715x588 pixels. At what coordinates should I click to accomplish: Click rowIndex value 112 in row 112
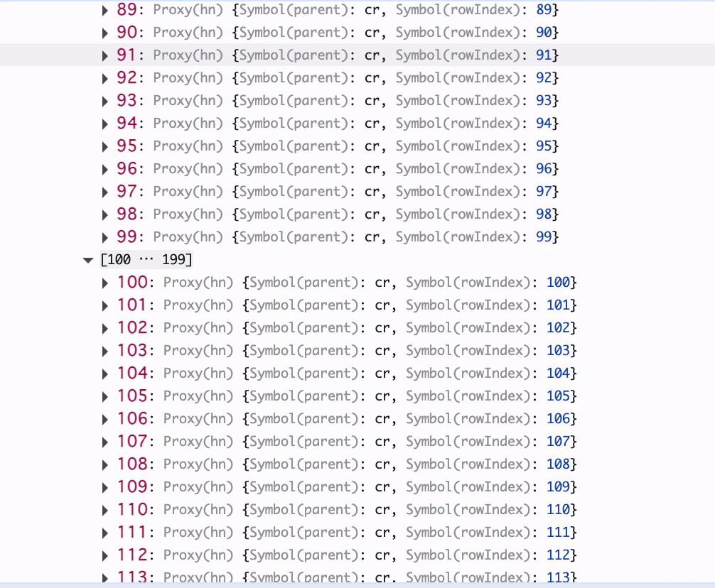click(x=559, y=555)
